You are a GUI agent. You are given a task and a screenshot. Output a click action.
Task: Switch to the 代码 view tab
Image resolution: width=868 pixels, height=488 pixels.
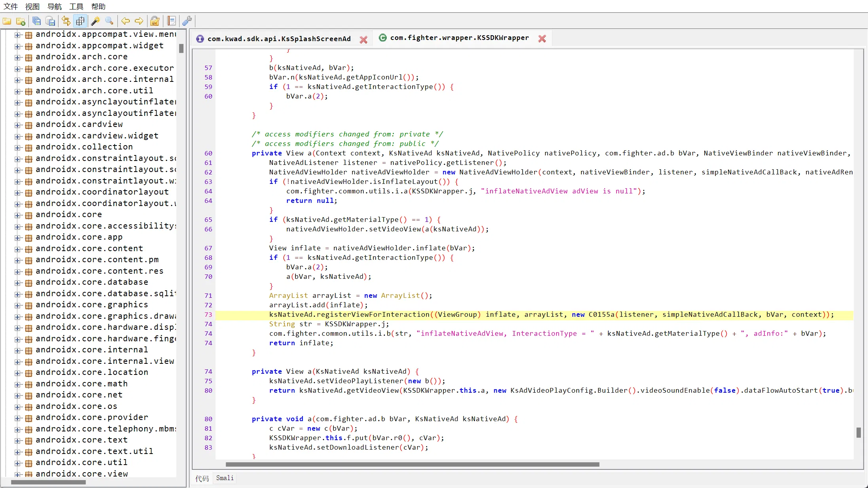[x=202, y=479]
